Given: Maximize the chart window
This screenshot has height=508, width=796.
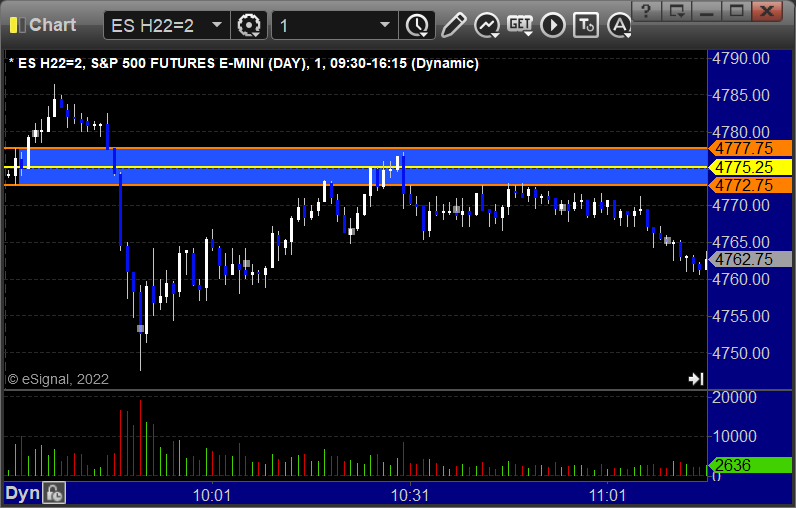Looking at the screenshot, I should pos(737,11).
